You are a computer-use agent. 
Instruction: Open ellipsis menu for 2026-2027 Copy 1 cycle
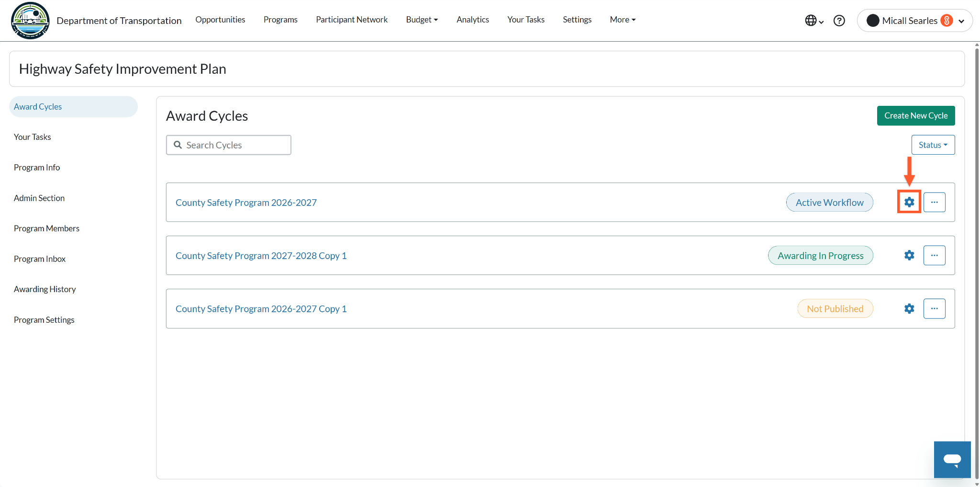coord(934,308)
